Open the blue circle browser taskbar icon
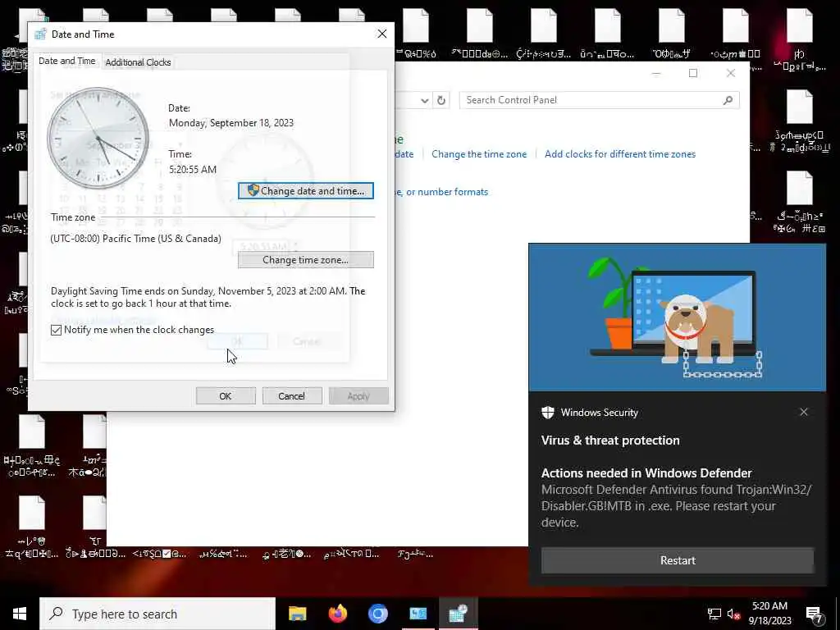This screenshot has height=630, width=840. (x=377, y=614)
